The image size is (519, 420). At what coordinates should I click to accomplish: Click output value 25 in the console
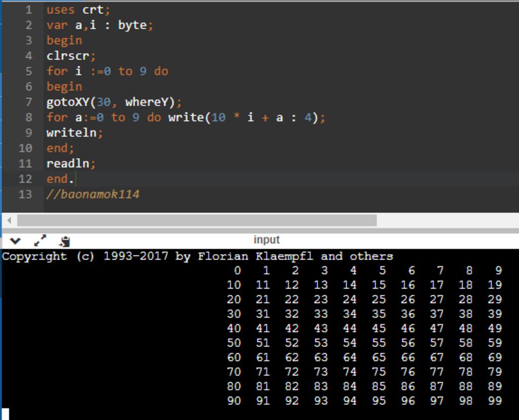tap(379, 299)
